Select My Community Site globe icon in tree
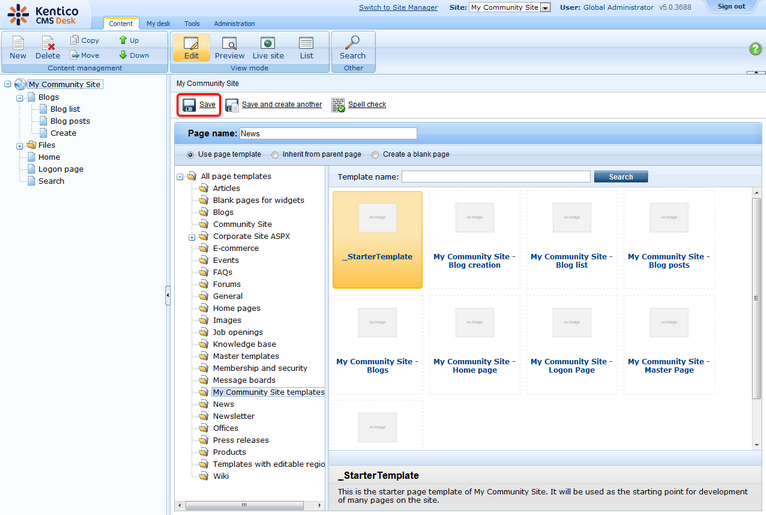766x515 pixels. point(20,84)
